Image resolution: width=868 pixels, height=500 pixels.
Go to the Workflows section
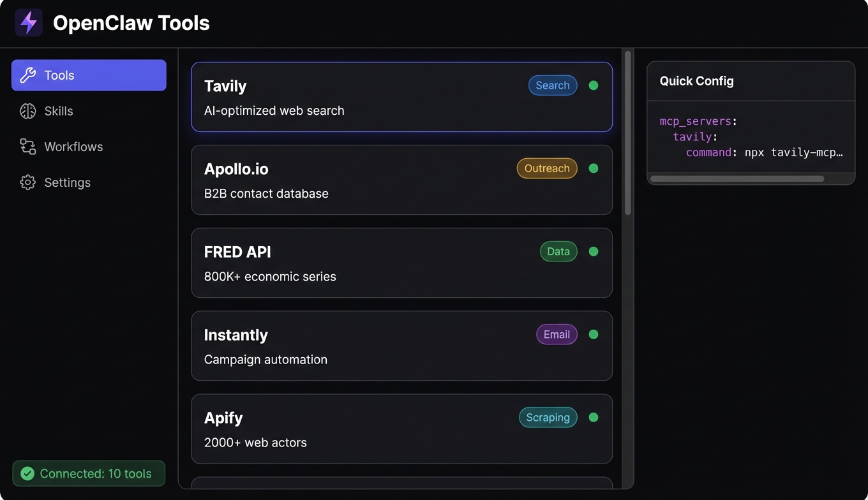pos(73,147)
